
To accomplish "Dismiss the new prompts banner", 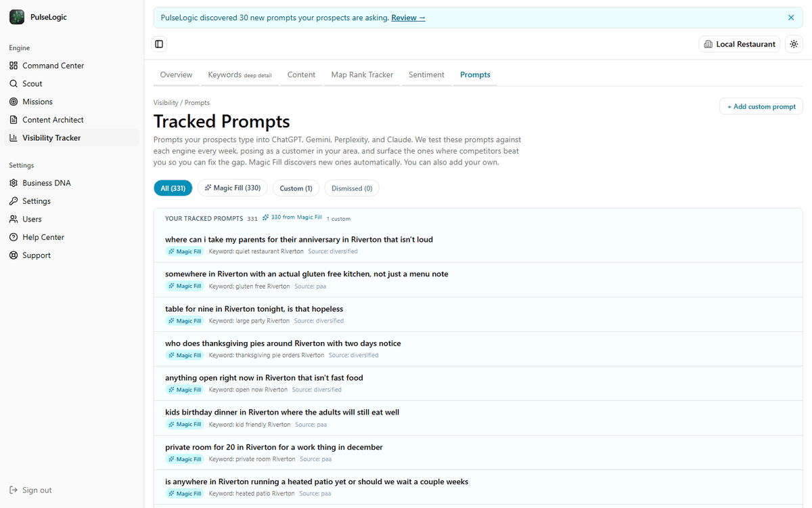I will 791,18.
